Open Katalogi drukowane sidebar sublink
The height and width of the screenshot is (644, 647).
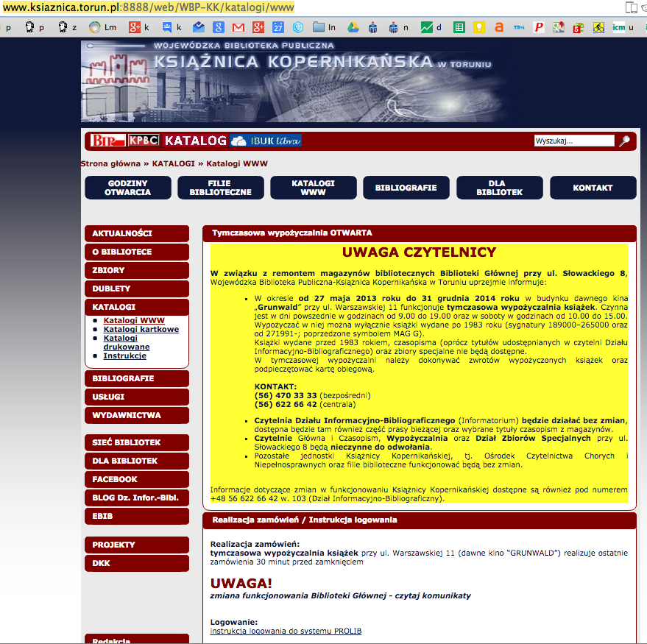(x=127, y=342)
